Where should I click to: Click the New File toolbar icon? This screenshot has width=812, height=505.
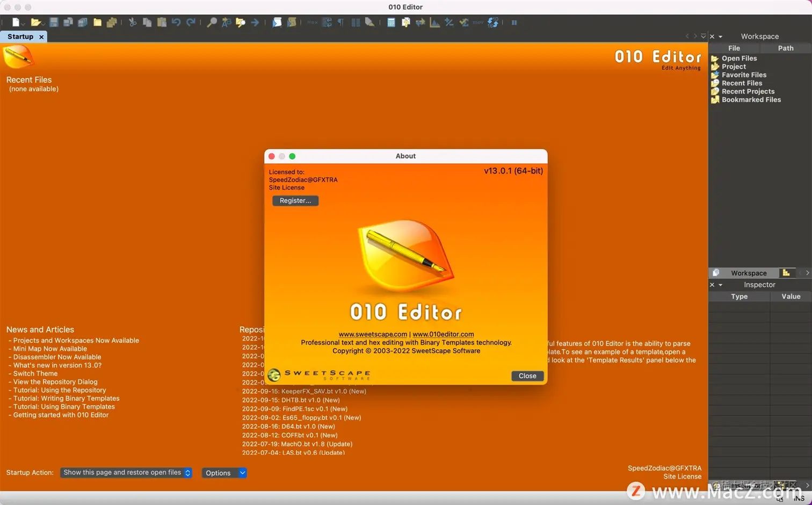[x=16, y=23]
